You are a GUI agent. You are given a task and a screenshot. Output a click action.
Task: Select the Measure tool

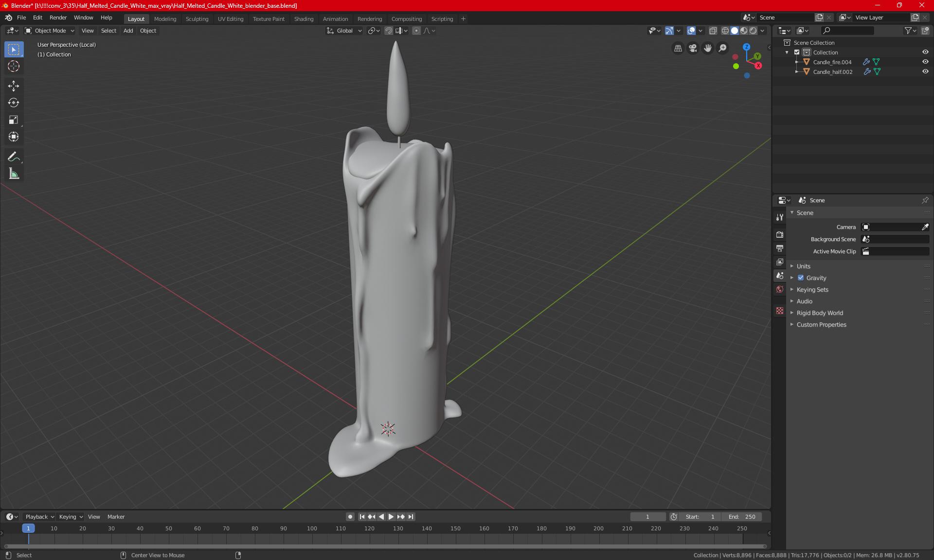(x=14, y=174)
